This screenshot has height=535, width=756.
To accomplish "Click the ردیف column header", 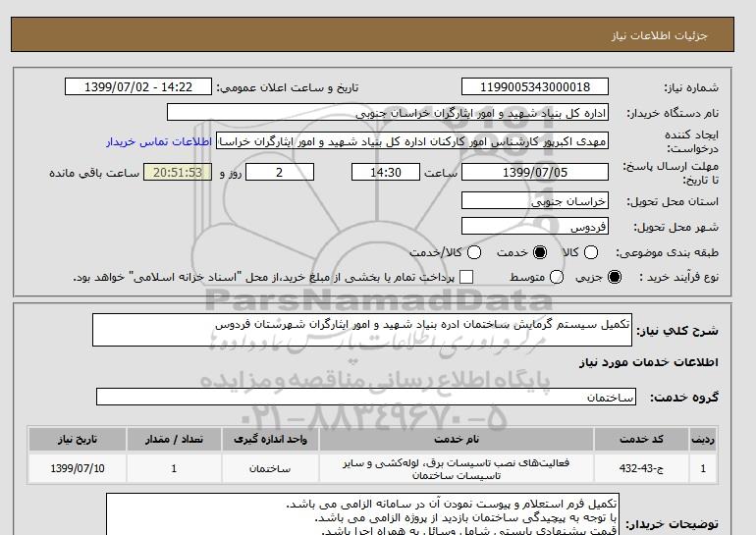I will coord(703,440).
